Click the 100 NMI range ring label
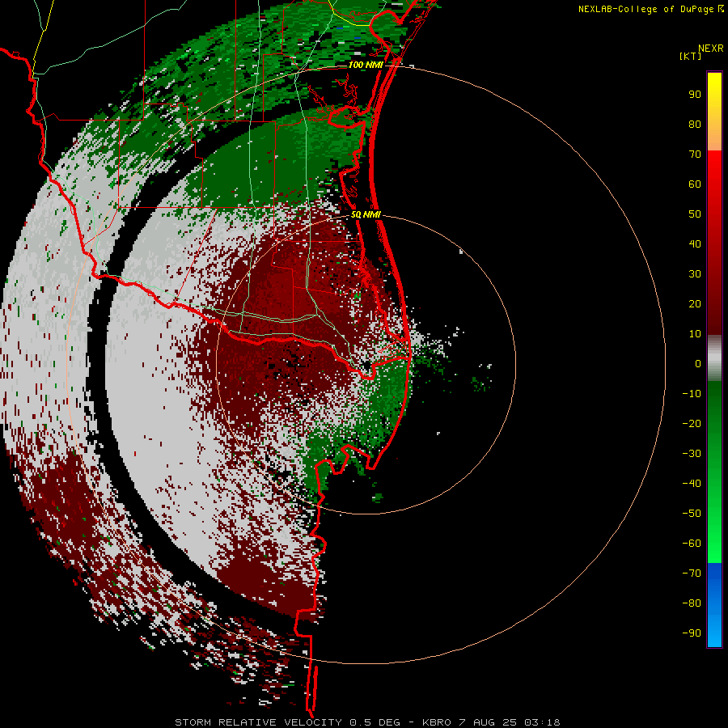The width and height of the screenshot is (728, 728). click(x=366, y=65)
